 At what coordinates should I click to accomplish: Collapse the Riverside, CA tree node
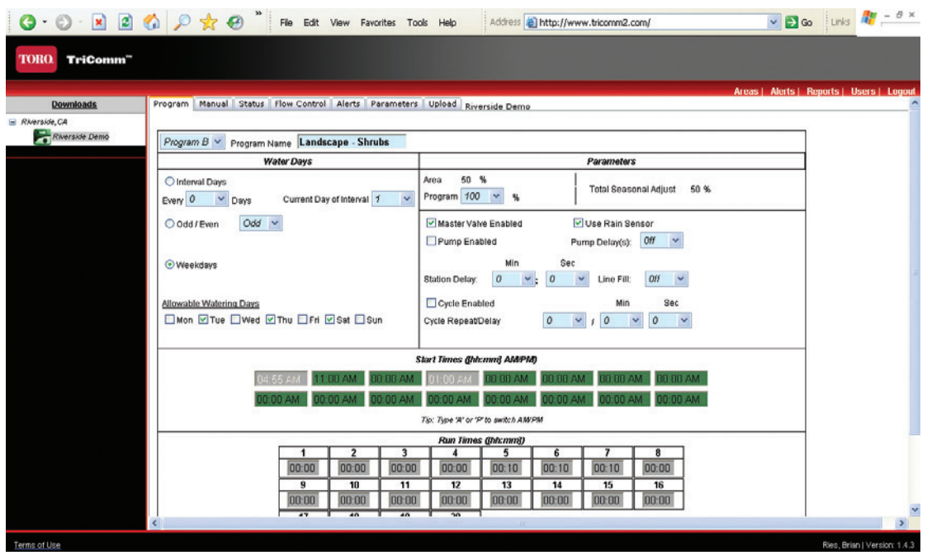point(12,122)
